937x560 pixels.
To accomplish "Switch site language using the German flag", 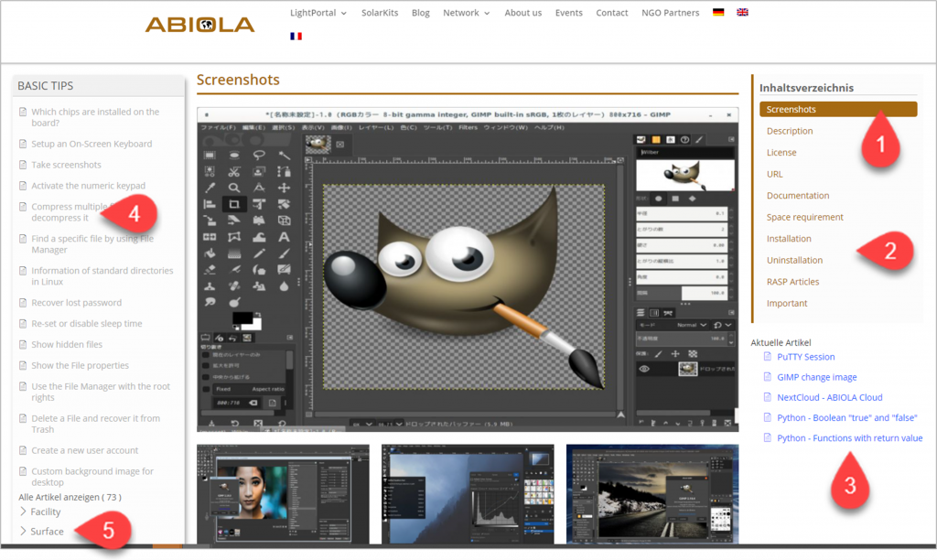I will tap(718, 13).
